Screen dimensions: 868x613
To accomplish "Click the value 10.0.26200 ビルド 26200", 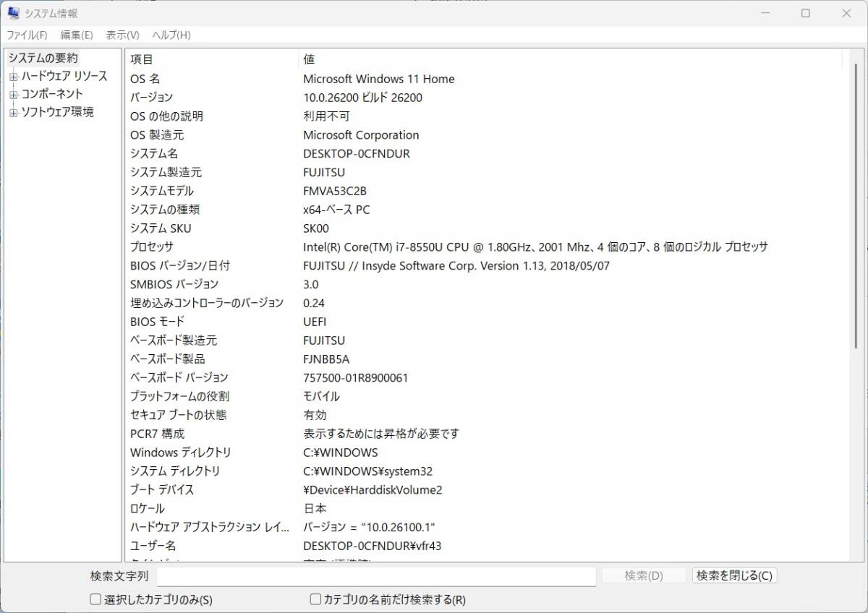I will (363, 98).
